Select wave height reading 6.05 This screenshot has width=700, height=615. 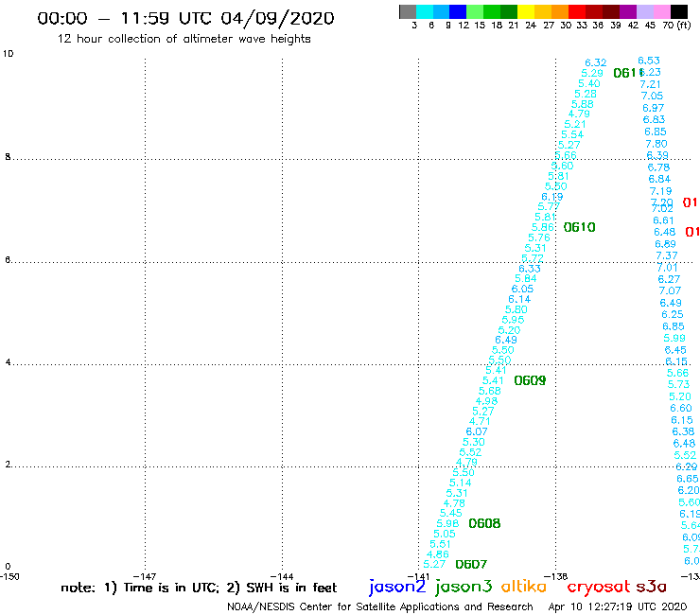(x=522, y=289)
